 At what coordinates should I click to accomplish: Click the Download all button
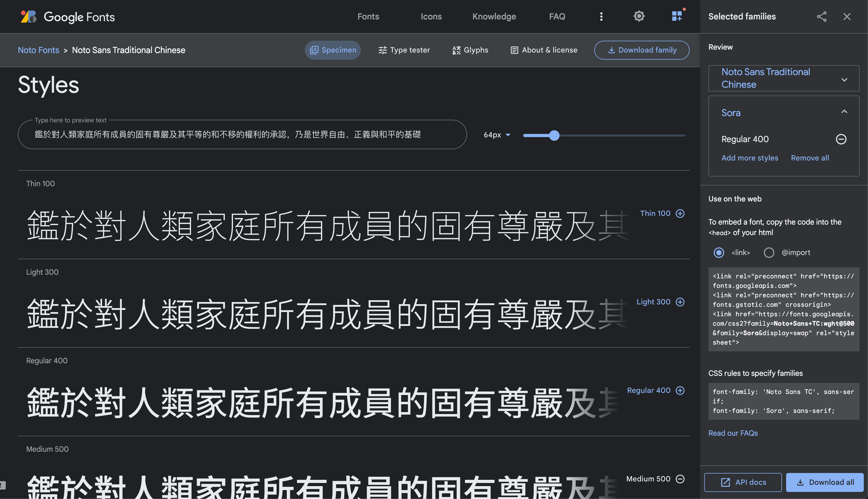824,482
